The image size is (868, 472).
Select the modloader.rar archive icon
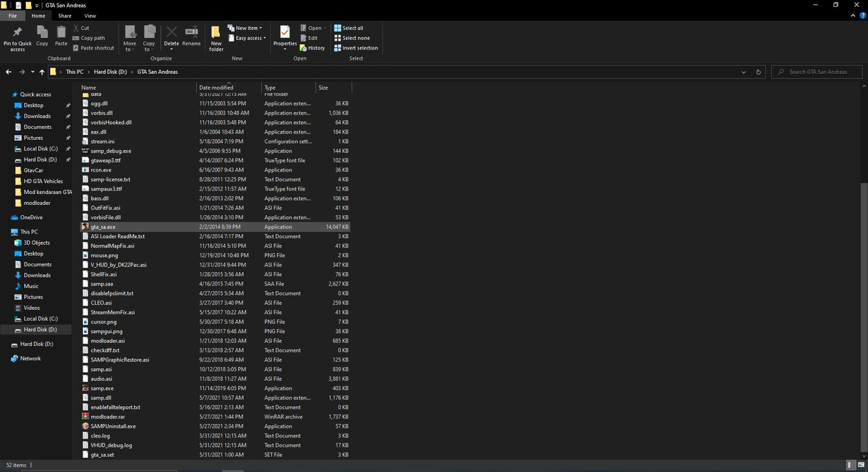[x=85, y=417]
